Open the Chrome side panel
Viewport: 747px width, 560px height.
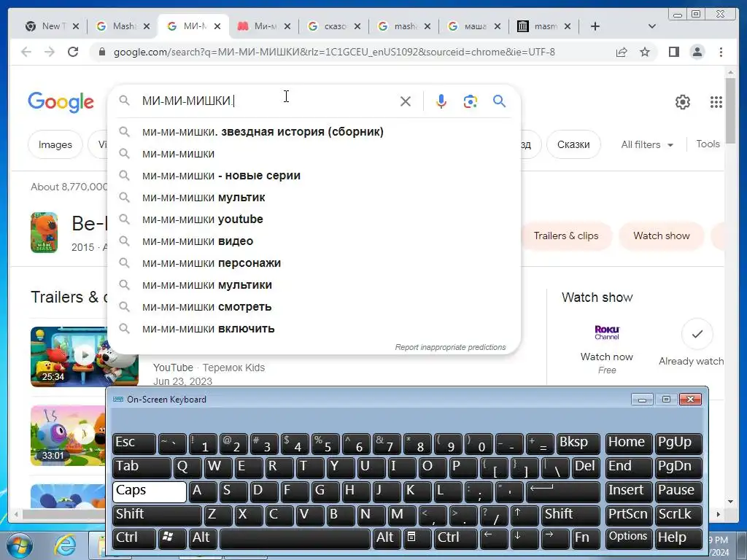(x=673, y=52)
